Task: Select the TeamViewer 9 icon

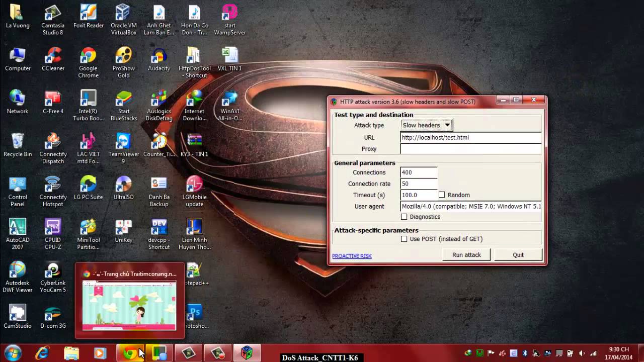Action: [124, 149]
